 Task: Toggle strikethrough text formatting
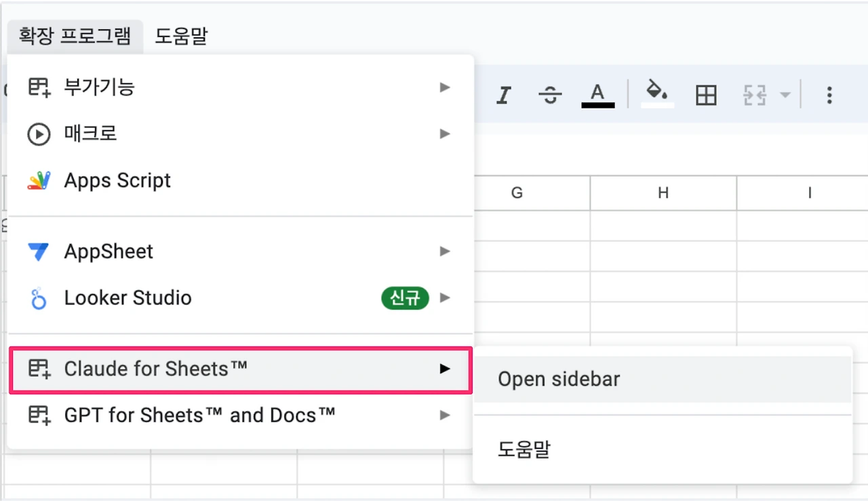[x=549, y=96]
